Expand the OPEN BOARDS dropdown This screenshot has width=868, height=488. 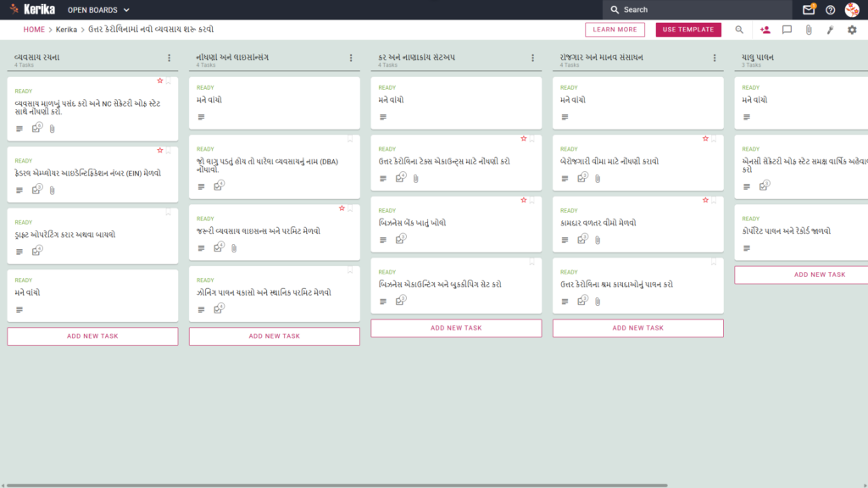click(x=98, y=10)
